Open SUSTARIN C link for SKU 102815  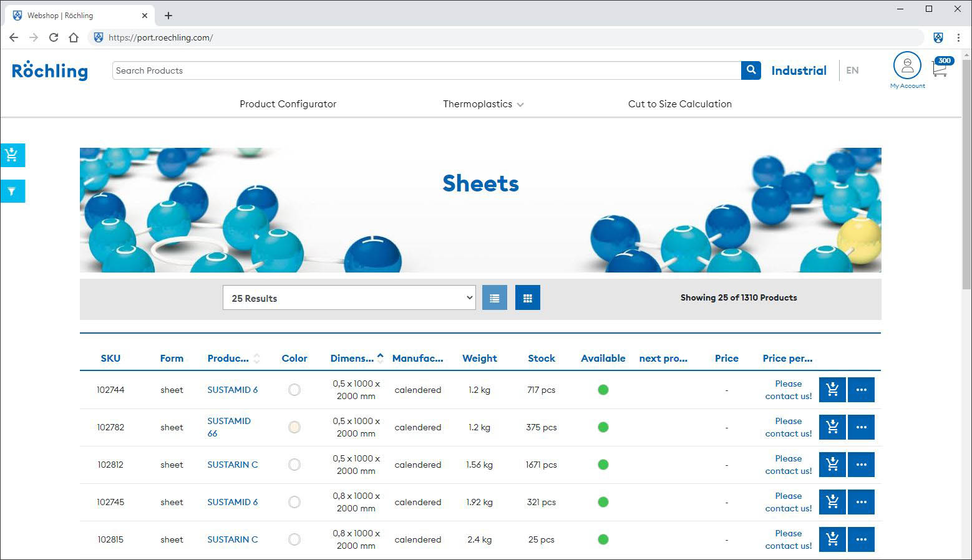coord(233,539)
